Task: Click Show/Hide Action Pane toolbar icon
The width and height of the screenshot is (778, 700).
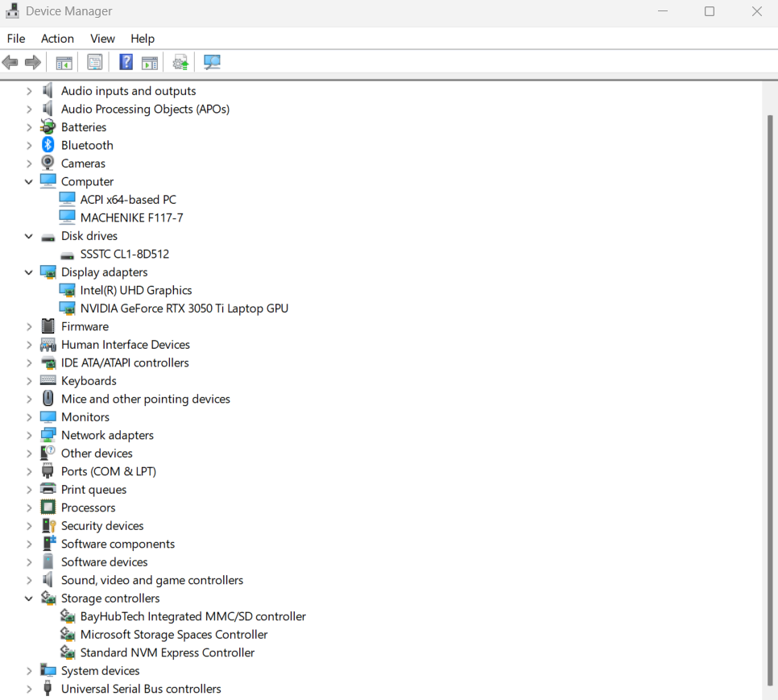Action: click(x=149, y=63)
